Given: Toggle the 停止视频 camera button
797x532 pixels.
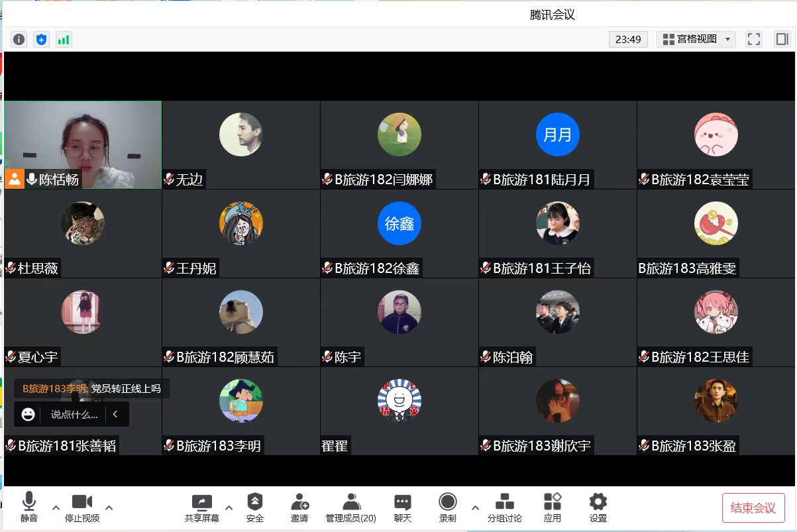Looking at the screenshot, I should pyautogui.click(x=82, y=508).
